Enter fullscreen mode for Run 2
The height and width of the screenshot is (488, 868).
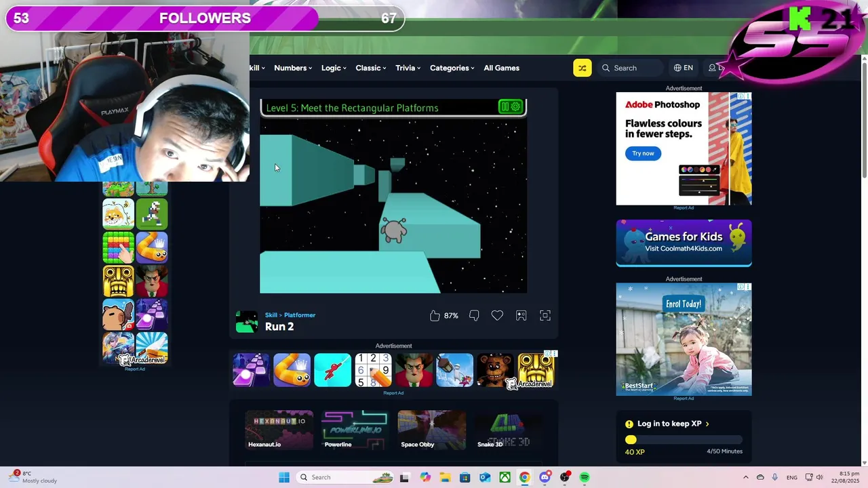tap(545, 315)
